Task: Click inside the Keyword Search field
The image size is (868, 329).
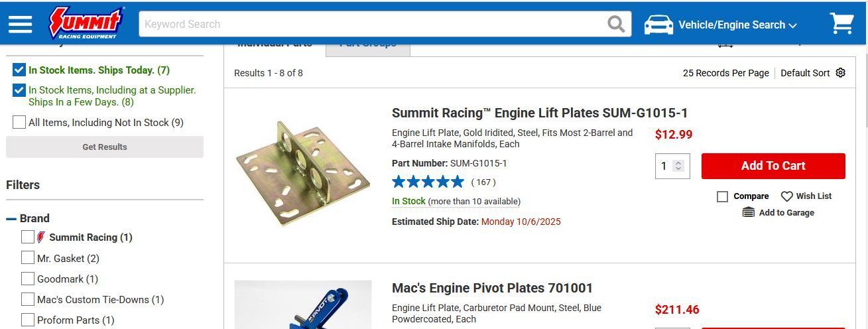Action: coord(371,25)
